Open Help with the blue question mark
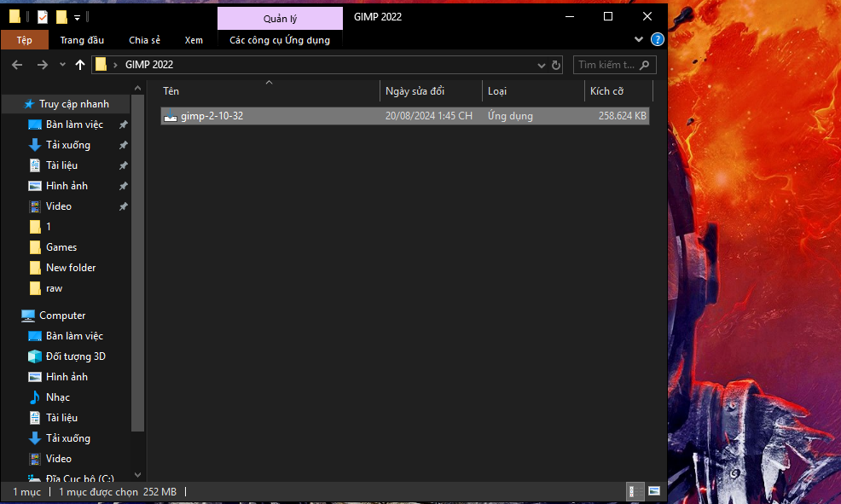The height and width of the screenshot is (504, 841). click(657, 39)
